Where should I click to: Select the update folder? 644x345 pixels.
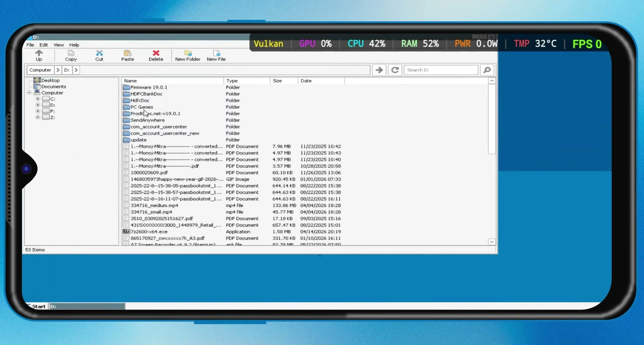[138, 140]
